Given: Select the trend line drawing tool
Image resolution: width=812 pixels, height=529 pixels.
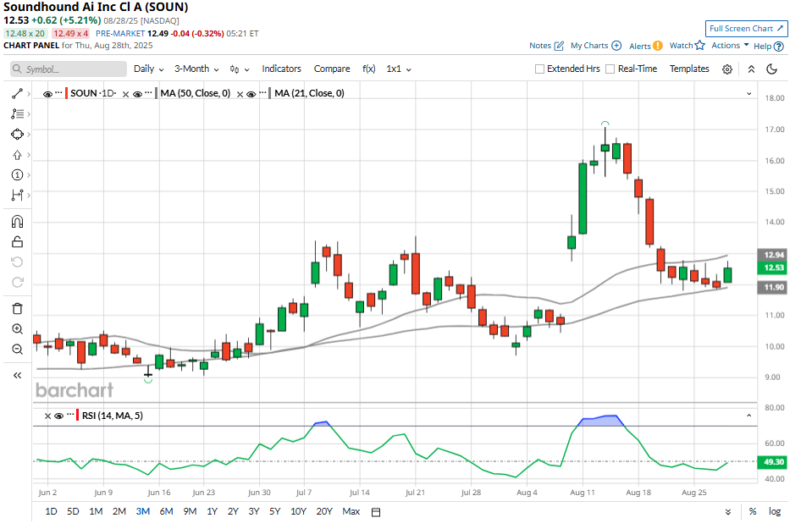Looking at the screenshot, I should click(17, 94).
